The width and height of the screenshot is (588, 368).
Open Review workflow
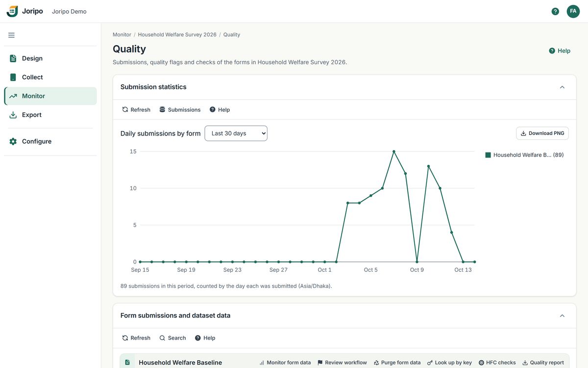pos(342,363)
